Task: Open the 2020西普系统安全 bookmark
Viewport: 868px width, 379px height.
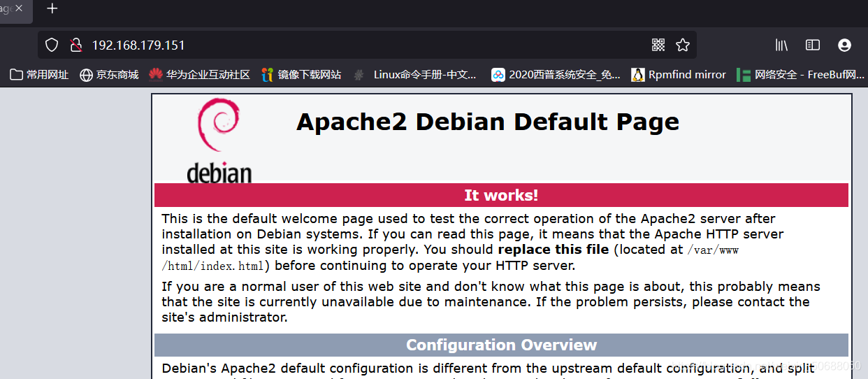Action: tap(556, 75)
